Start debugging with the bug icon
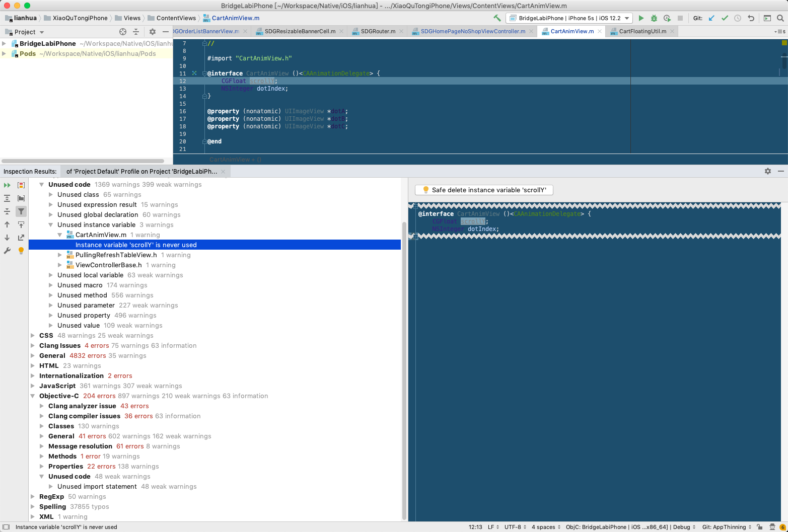The image size is (788, 532). (654, 18)
